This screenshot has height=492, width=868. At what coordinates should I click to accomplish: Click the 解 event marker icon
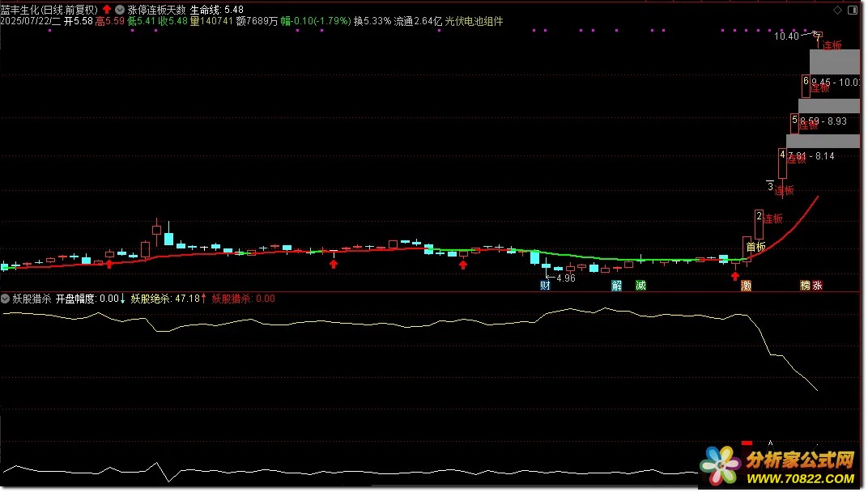coord(617,285)
